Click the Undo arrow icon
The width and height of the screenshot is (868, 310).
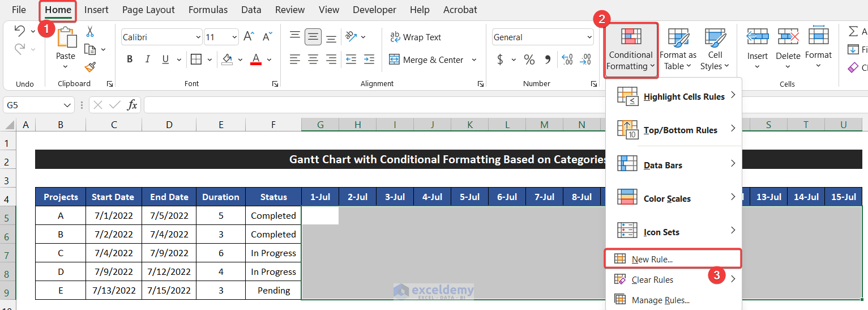pos(19,31)
